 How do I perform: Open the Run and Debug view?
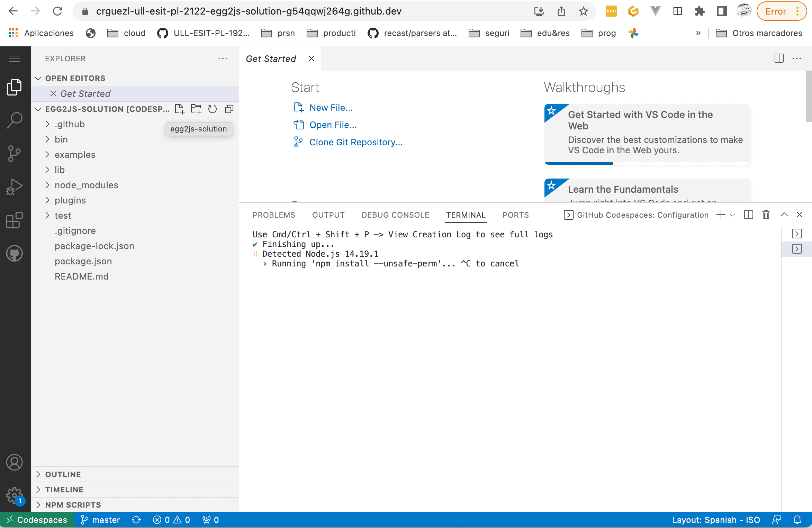coord(15,187)
